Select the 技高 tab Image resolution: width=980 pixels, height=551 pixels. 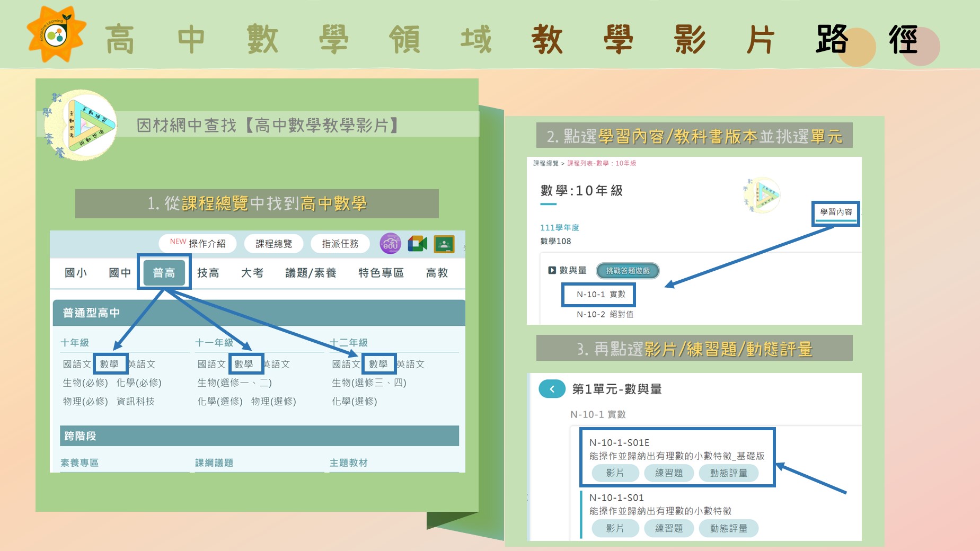[208, 273]
